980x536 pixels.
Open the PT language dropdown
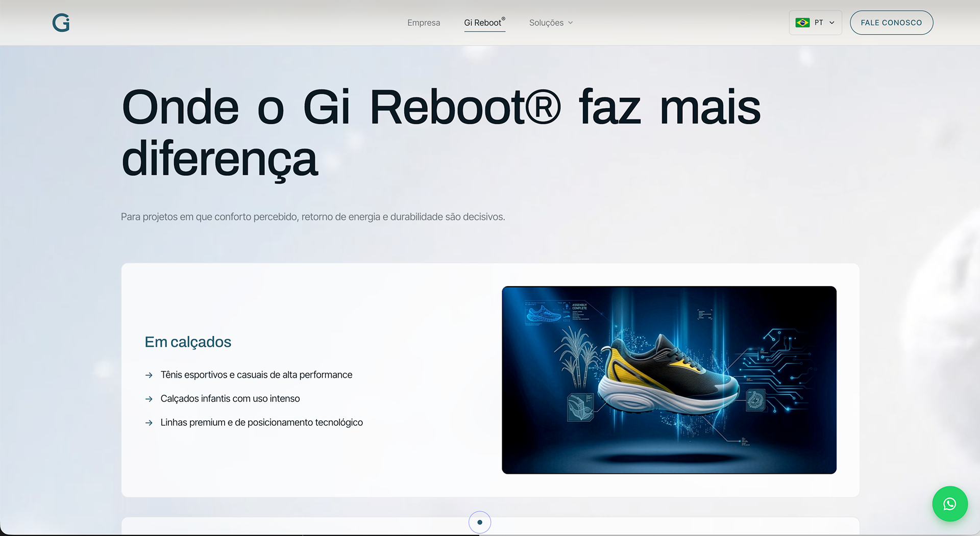(815, 22)
